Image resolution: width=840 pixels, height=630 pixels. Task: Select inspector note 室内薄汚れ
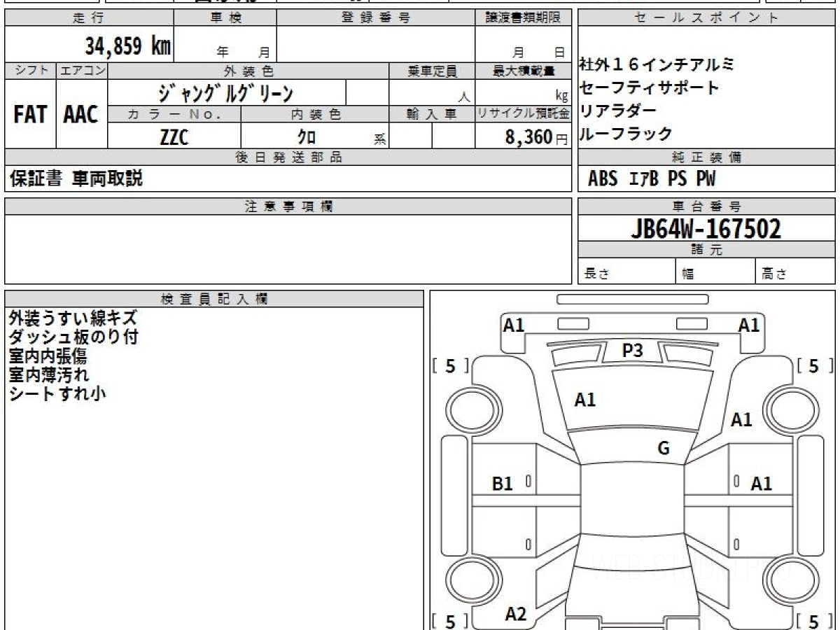click(x=49, y=374)
